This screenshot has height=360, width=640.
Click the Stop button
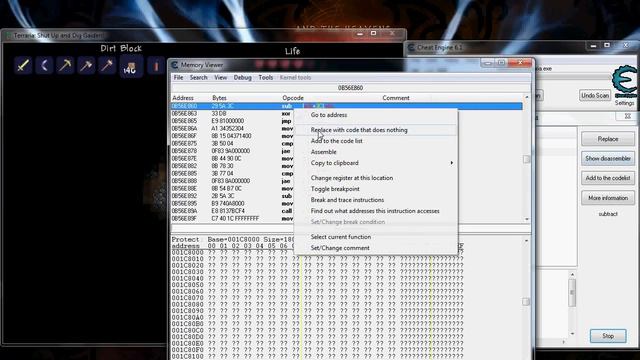point(608,336)
